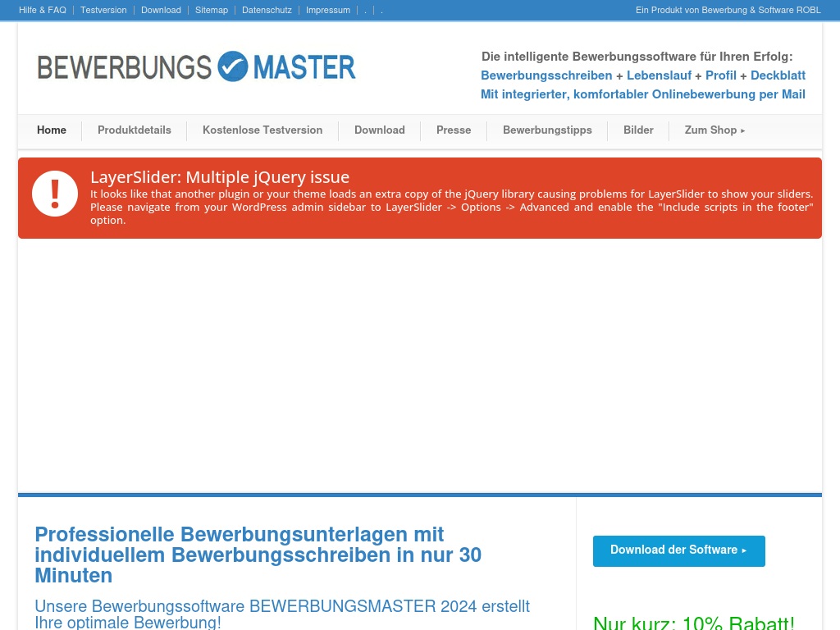840x630 pixels.
Task: Click the BewerbungsMaster logo
Action: (x=197, y=67)
